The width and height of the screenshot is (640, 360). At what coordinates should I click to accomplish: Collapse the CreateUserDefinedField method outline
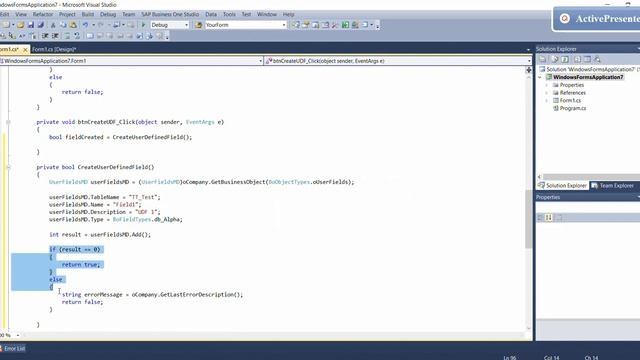(x=8, y=167)
